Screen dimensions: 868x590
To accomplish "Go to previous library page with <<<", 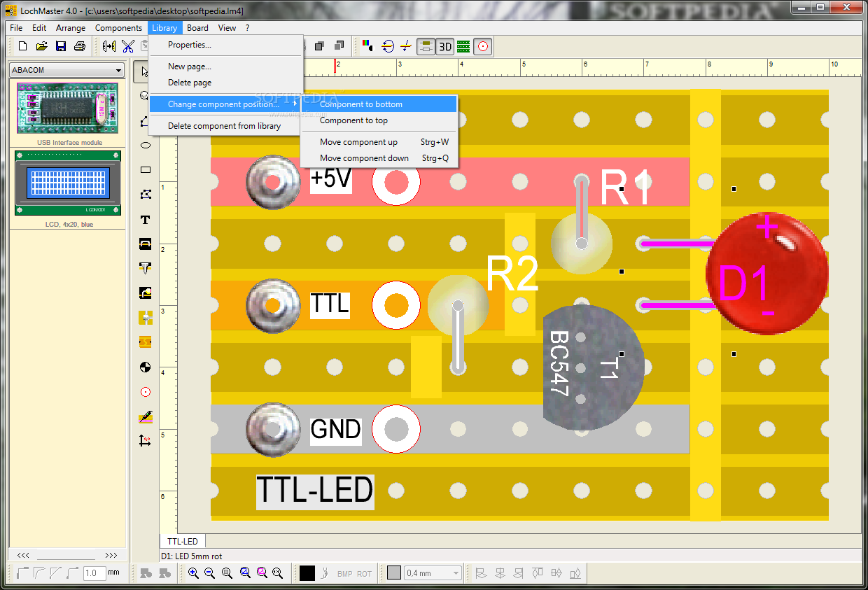I will (x=22, y=555).
